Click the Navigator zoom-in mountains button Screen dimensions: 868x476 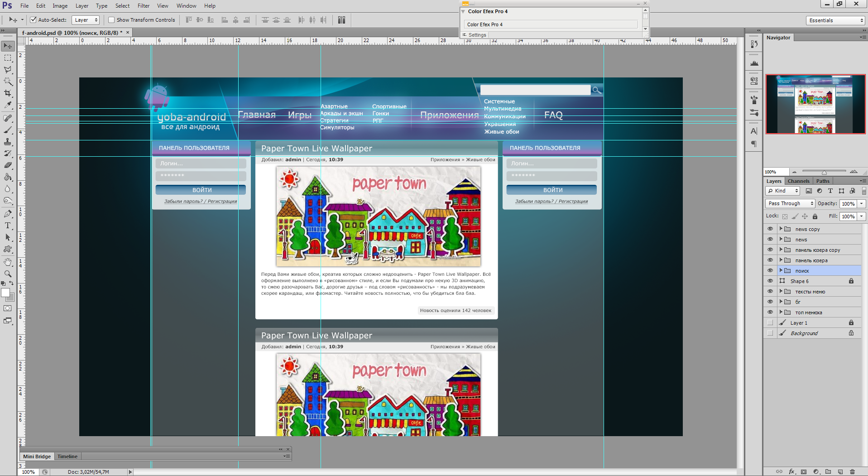[854, 172]
